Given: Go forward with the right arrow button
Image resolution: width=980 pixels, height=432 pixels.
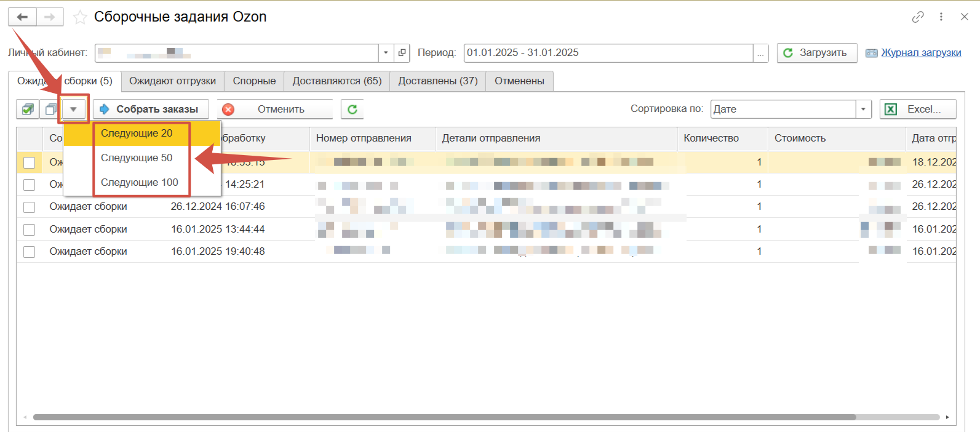Looking at the screenshot, I should tap(50, 17).
